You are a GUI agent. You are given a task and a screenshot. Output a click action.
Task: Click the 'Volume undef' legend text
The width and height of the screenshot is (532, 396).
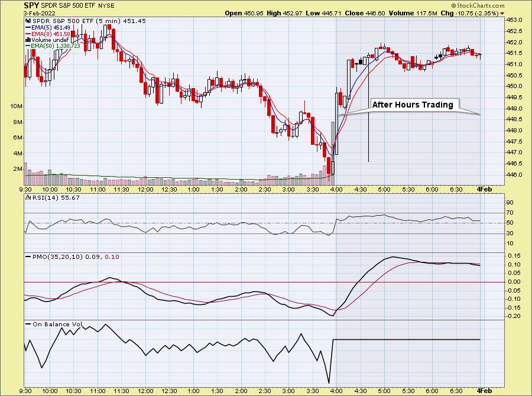tap(50, 40)
